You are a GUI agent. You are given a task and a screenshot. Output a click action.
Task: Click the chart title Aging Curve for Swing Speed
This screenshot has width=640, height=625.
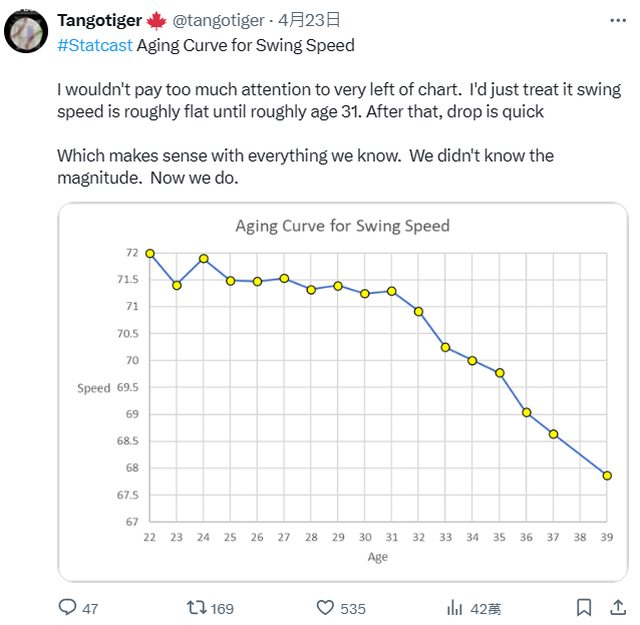pos(342,226)
